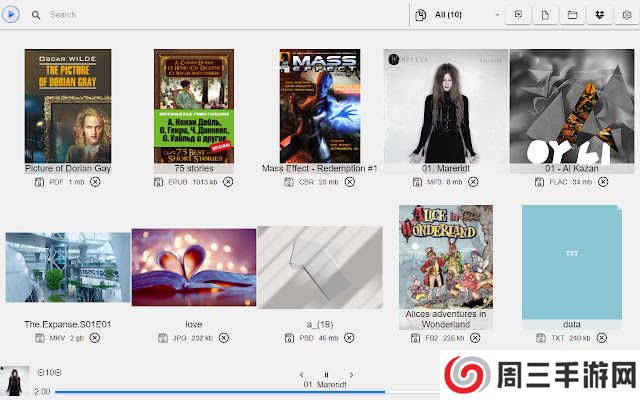Click save icon beside PDF 1 mb
640x400 pixels.
click(x=39, y=182)
